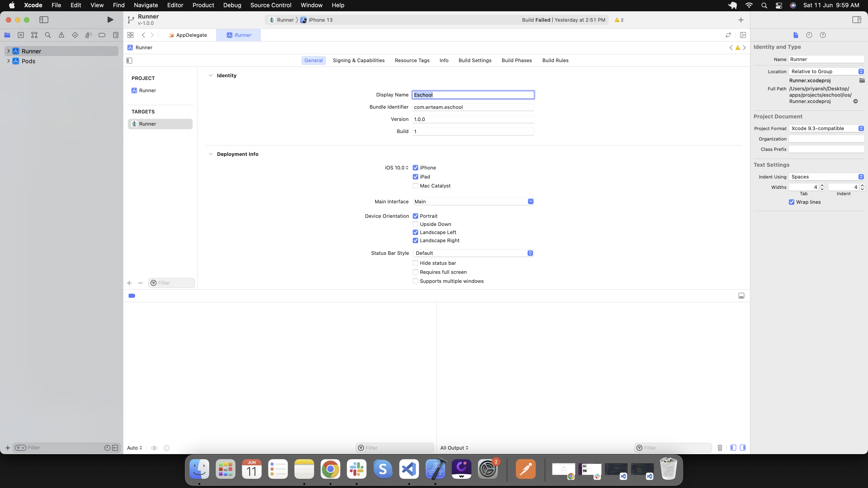Open the Source Control navigator icon
This screenshot has height=488, width=868.
21,35
